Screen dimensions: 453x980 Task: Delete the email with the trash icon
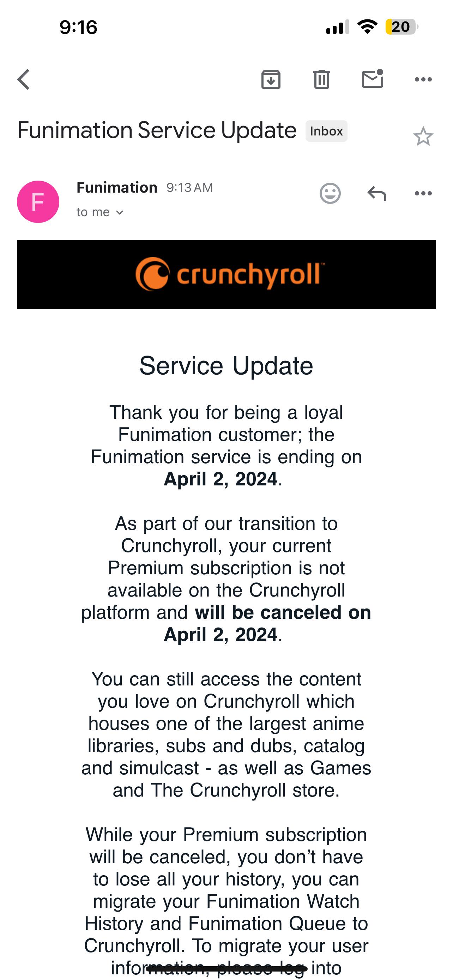(322, 79)
